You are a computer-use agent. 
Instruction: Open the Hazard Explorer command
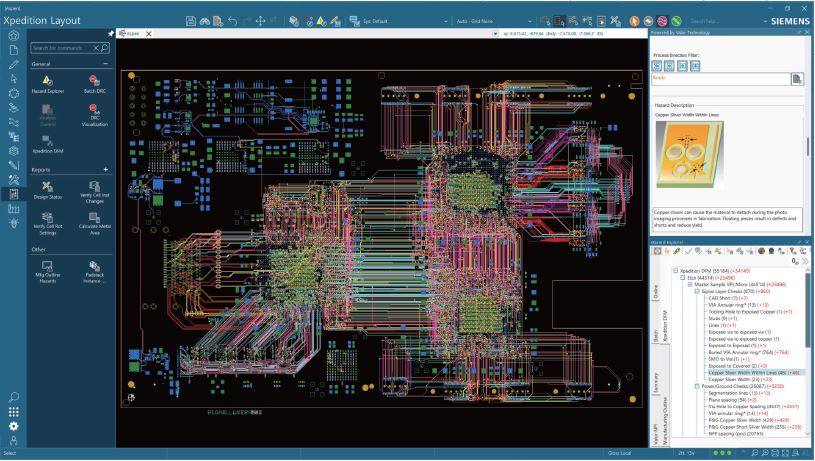(47, 84)
